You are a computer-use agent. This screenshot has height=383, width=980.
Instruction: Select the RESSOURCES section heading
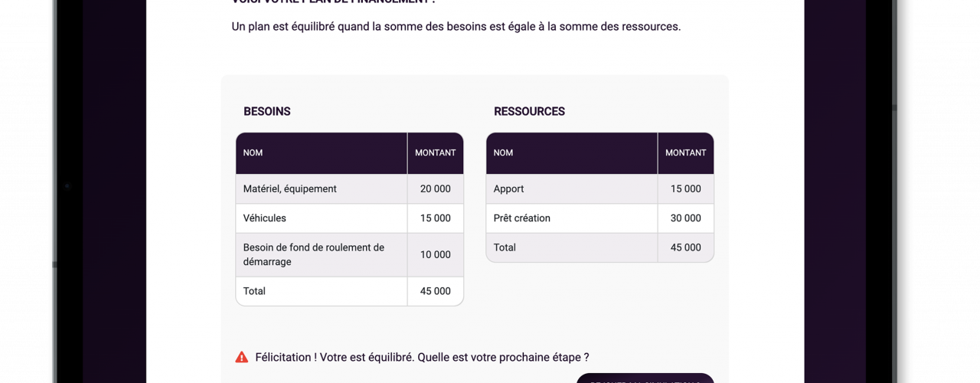pos(529,111)
